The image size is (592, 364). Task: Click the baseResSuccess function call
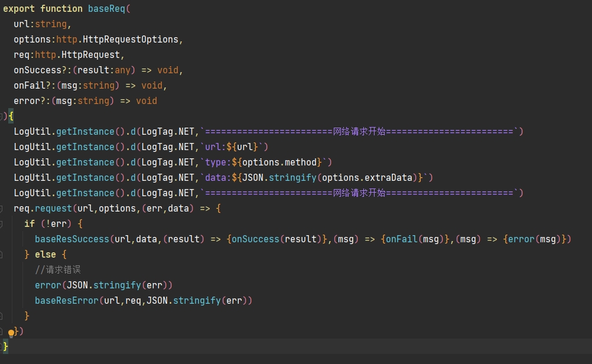click(71, 239)
